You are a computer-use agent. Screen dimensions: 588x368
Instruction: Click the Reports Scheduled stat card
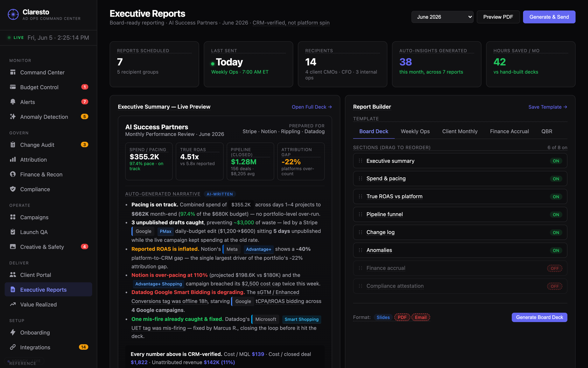click(x=154, y=64)
